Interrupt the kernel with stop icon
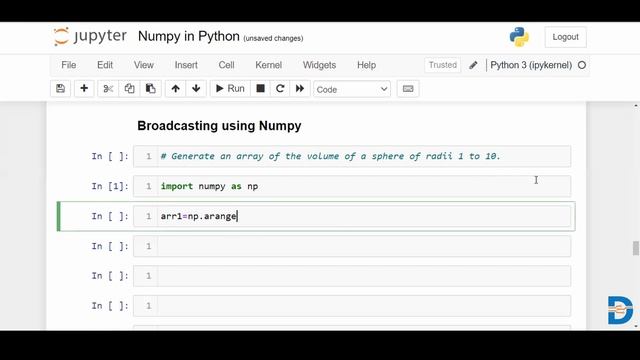 260,89
